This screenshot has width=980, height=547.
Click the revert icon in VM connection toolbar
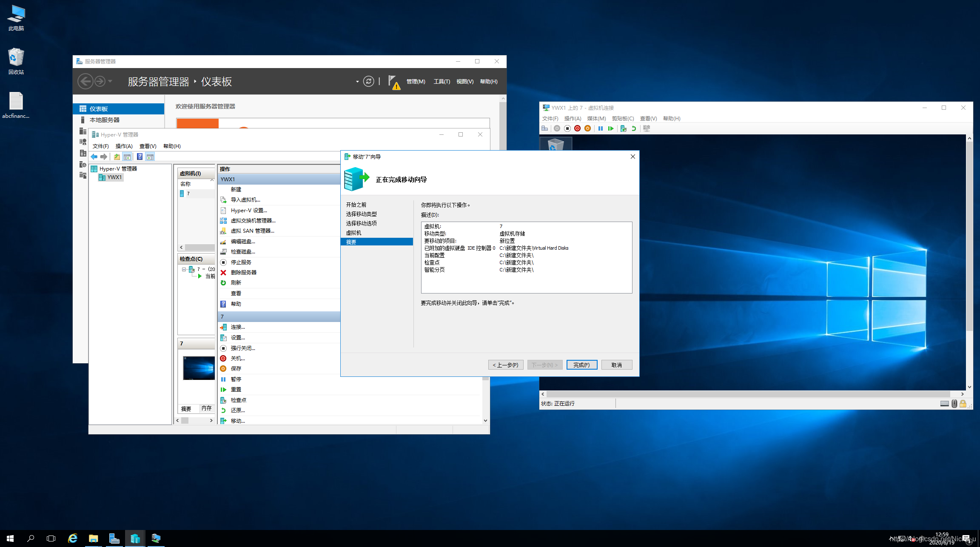634,128
